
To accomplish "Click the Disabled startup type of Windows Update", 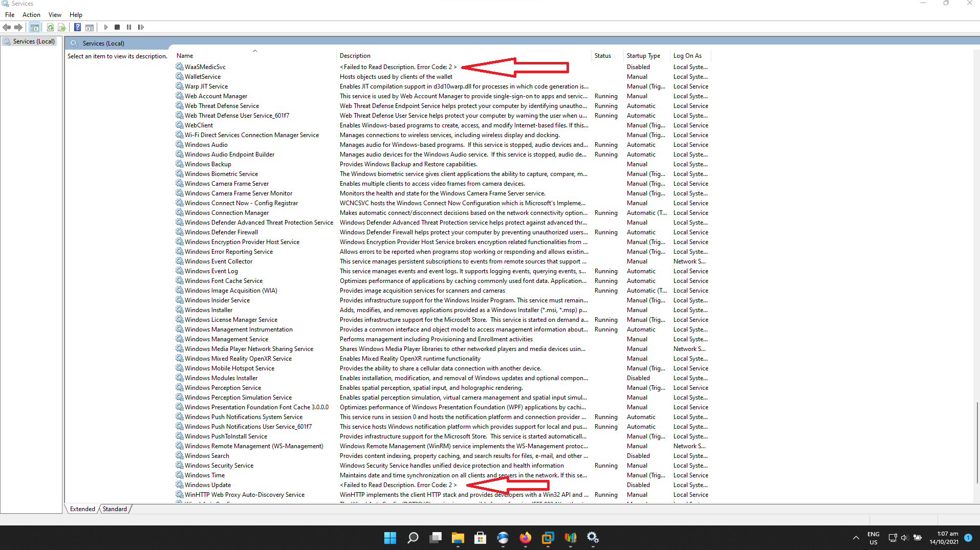I will point(638,485).
